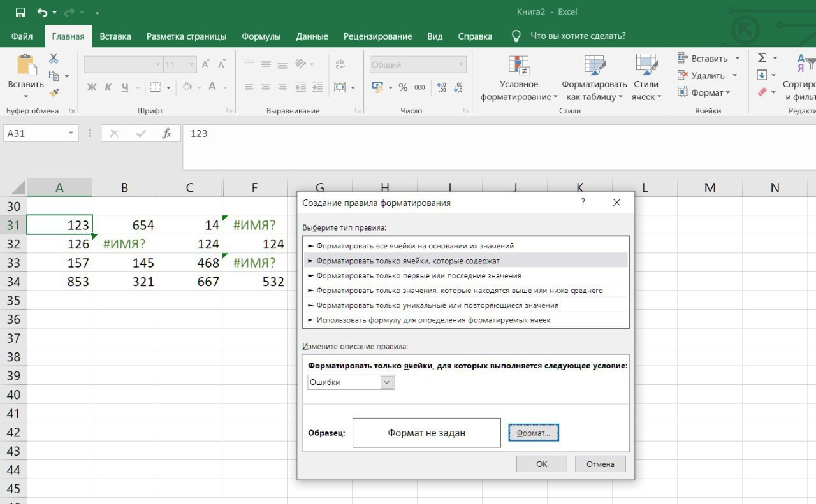Click the AutoSum sigma icon

tap(762, 58)
